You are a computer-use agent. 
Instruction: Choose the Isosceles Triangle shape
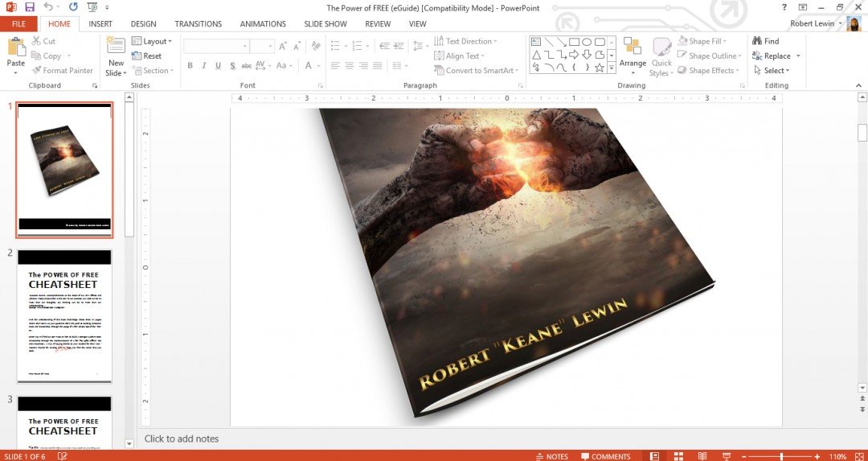click(x=536, y=55)
